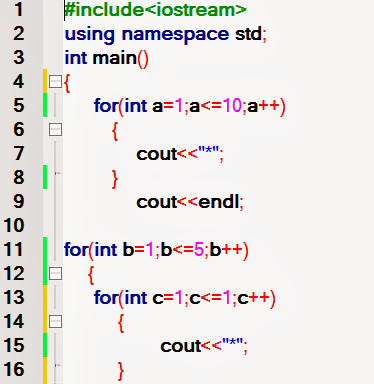Place cursor on empty line 10

(218, 225)
